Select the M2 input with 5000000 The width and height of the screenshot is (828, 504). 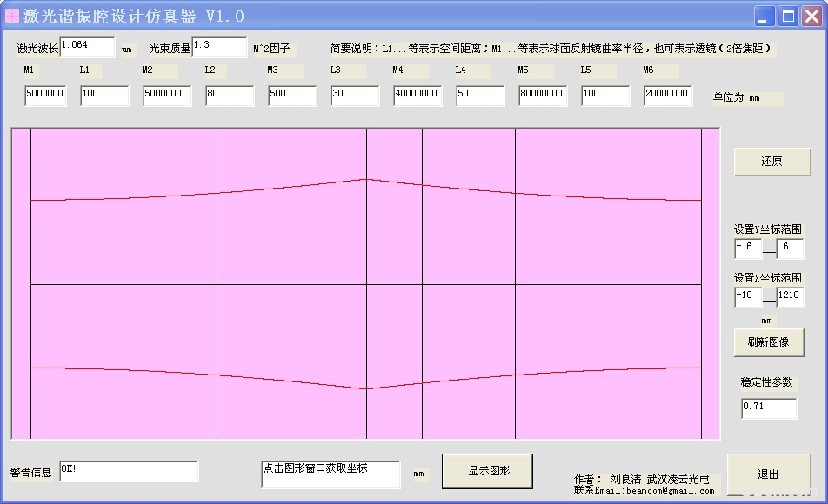coord(167,96)
